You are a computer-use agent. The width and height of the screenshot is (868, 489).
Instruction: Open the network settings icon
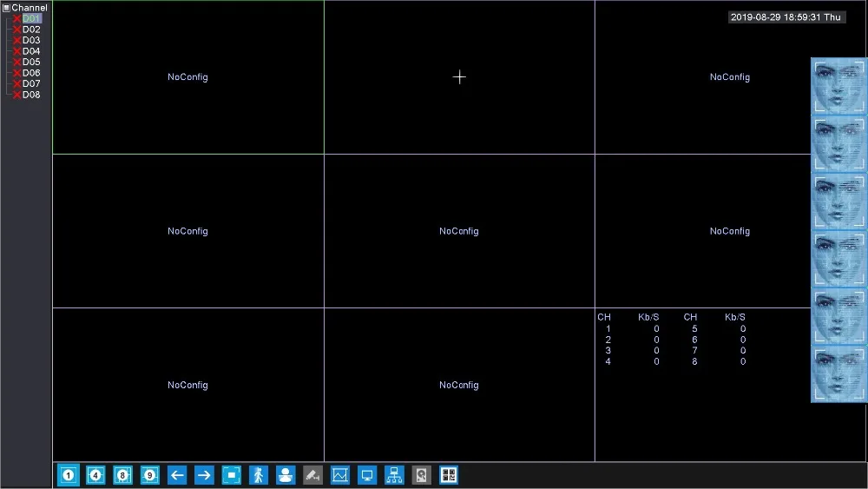pyautogui.click(x=394, y=475)
